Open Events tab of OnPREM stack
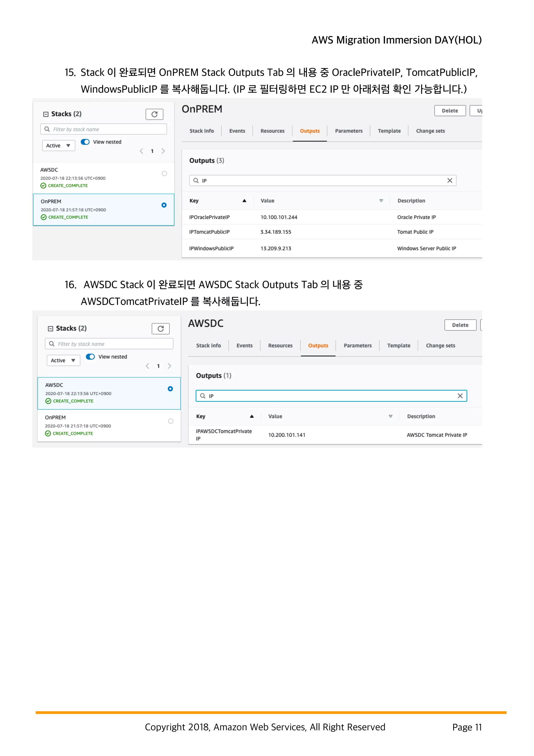The height and width of the screenshot is (756, 534). [x=237, y=131]
